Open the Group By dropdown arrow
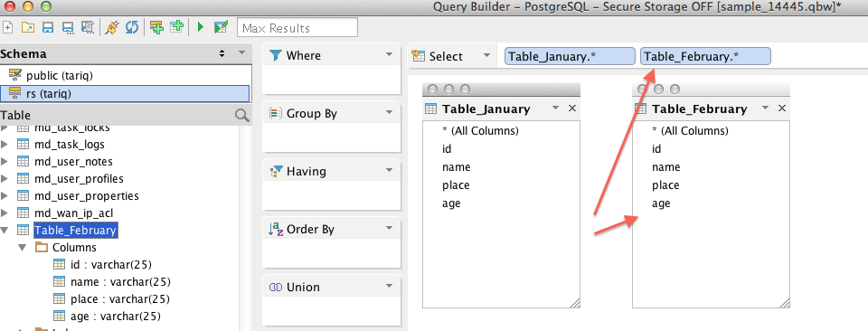This screenshot has width=868, height=331. [x=389, y=113]
